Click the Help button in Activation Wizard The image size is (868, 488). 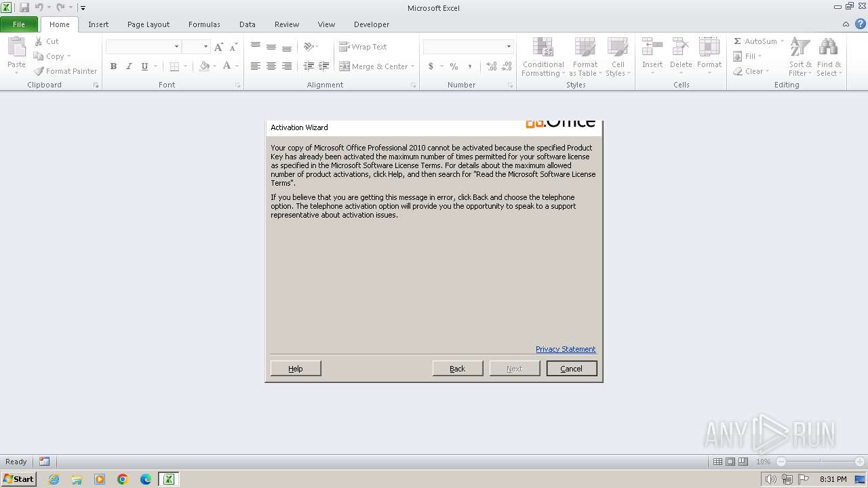[x=296, y=368]
